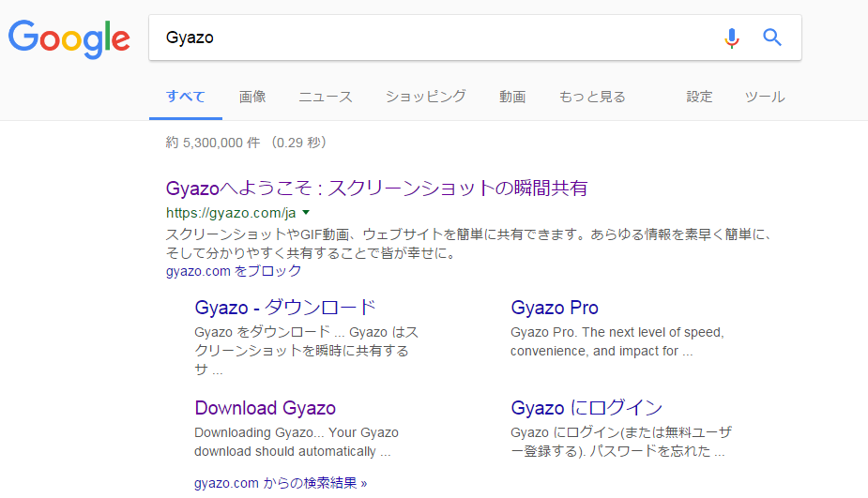868x498 pixels.
Task: Click snippet text Gyazo Pro. The next level
Action: [x=617, y=341]
